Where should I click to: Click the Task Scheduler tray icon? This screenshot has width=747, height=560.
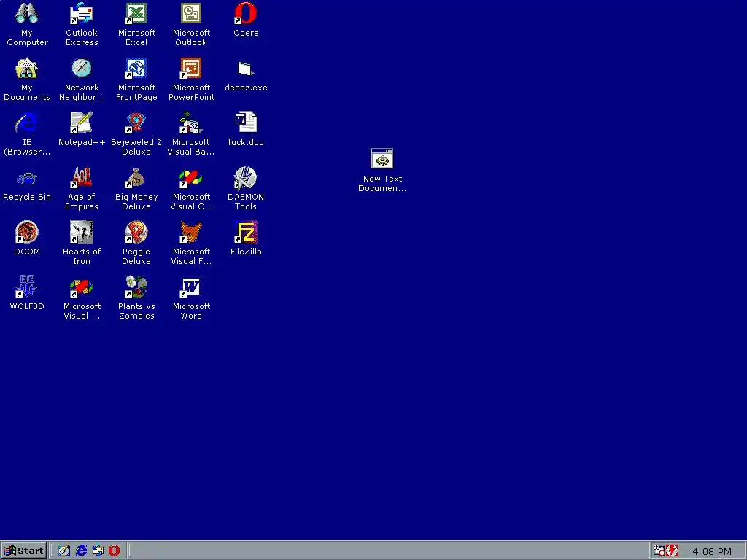[x=659, y=551]
